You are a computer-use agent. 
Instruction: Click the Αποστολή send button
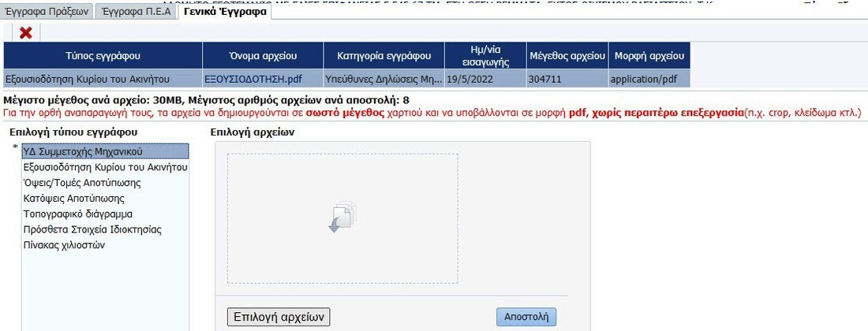[x=526, y=316]
